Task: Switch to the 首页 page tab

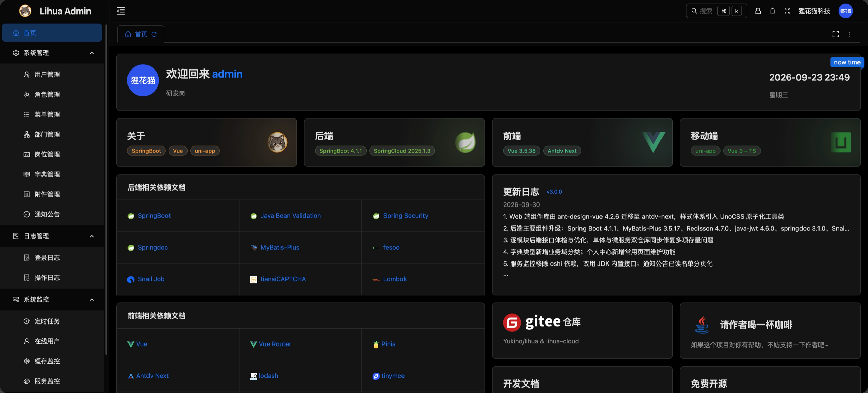Action: click(x=140, y=34)
